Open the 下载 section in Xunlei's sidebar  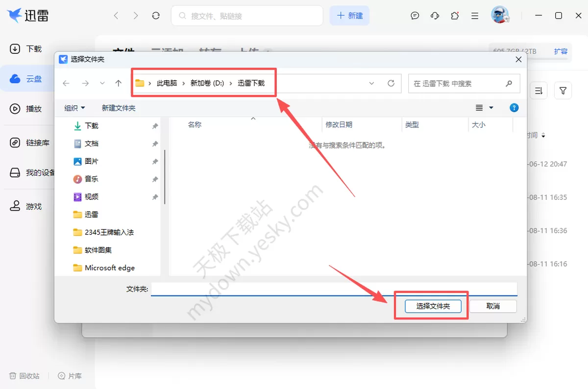tap(27, 49)
